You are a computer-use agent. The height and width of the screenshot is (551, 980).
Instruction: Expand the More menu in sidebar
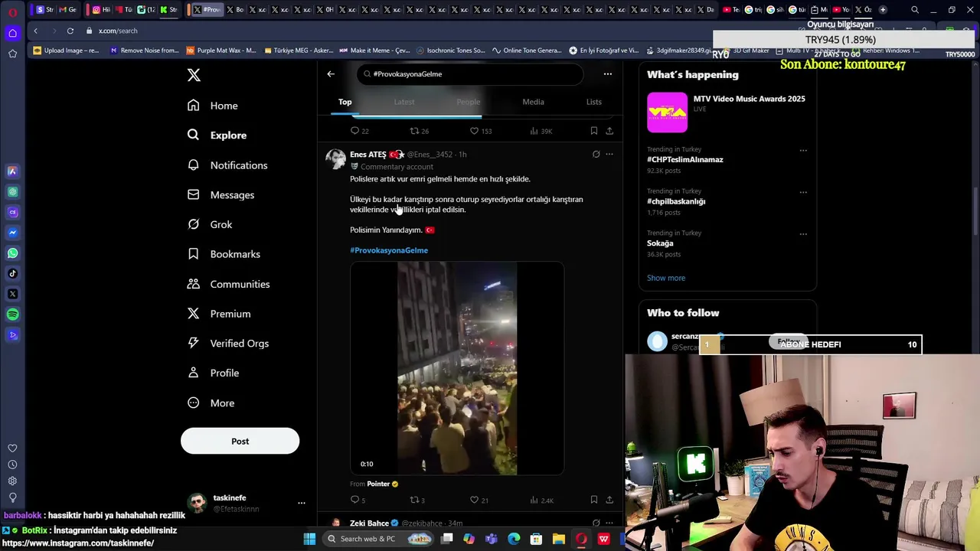point(211,403)
